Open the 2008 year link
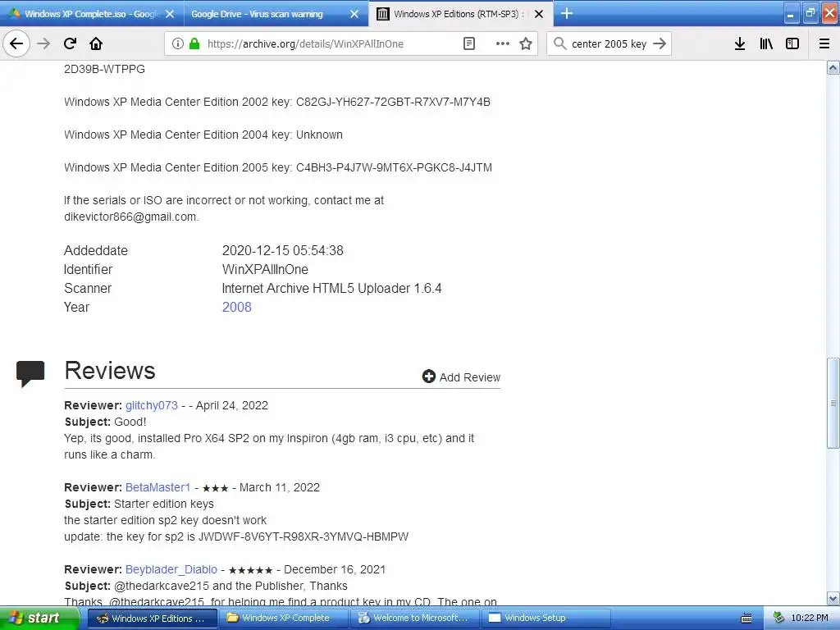Image resolution: width=840 pixels, height=630 pixels. [237, 307]
